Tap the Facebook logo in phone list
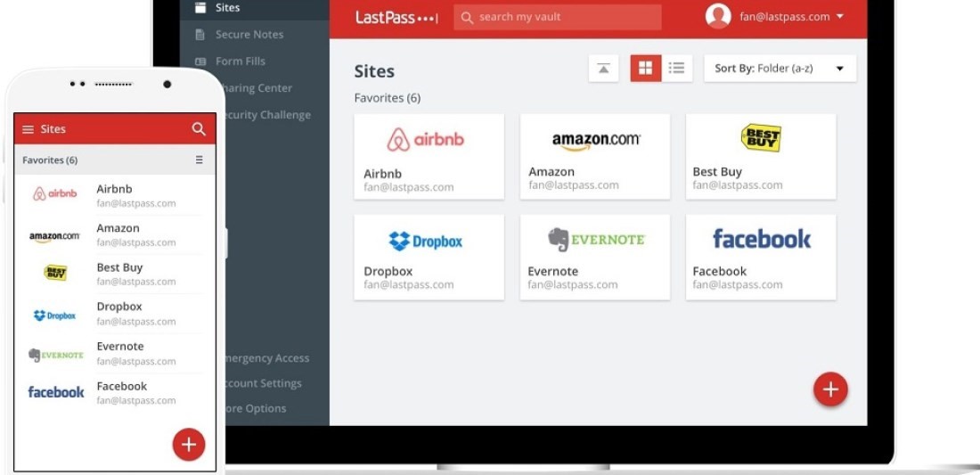This screenshot has width=980, height=475. click(x=55, y=392)
